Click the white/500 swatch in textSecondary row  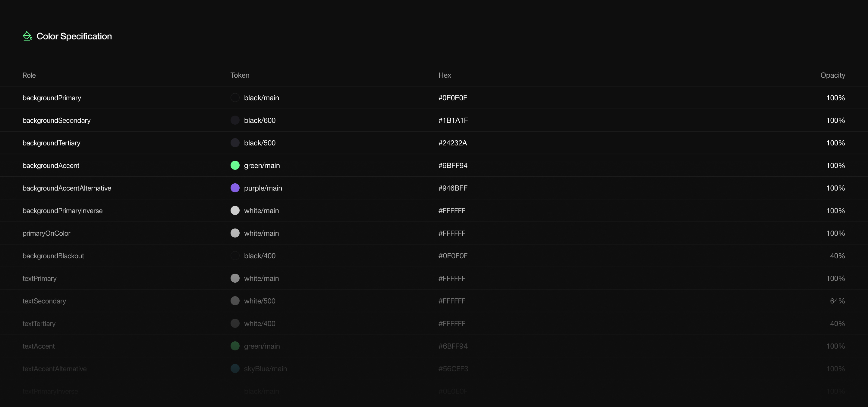(235, 301)
